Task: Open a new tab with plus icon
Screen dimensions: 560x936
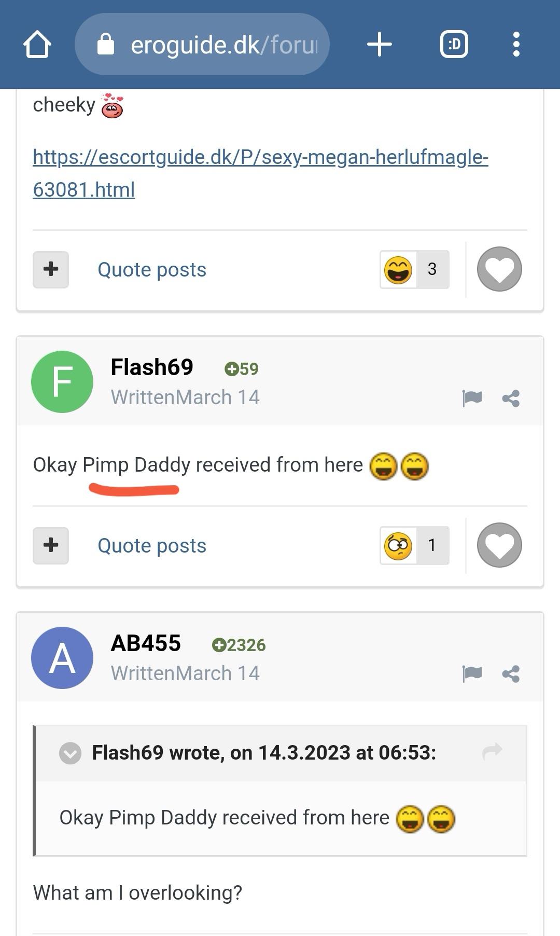Action: point(379,45)
